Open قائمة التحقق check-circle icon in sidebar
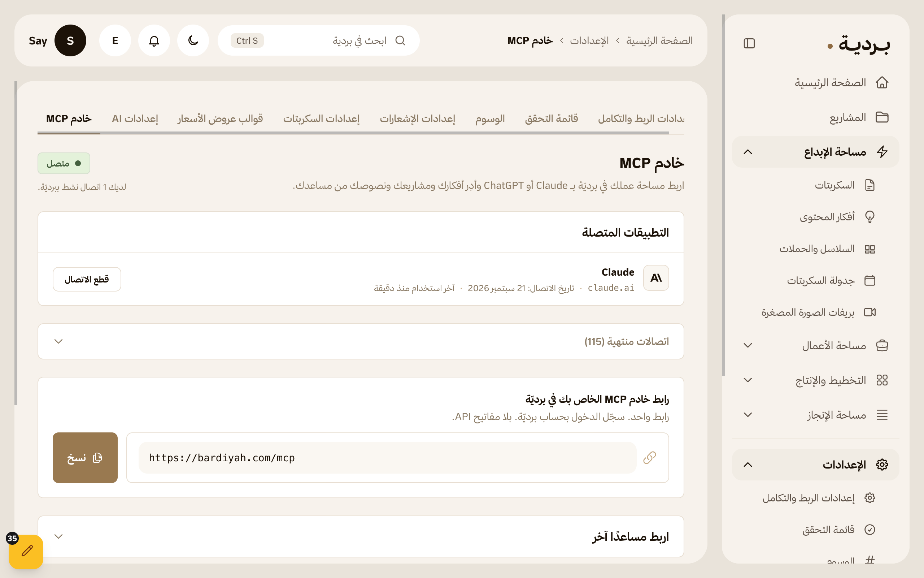924x578 pixels. tap(870, 529)
